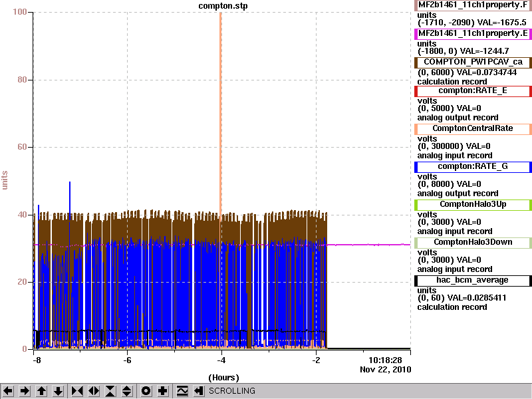Click the blue spike peak near 50 units

point(70,184)
